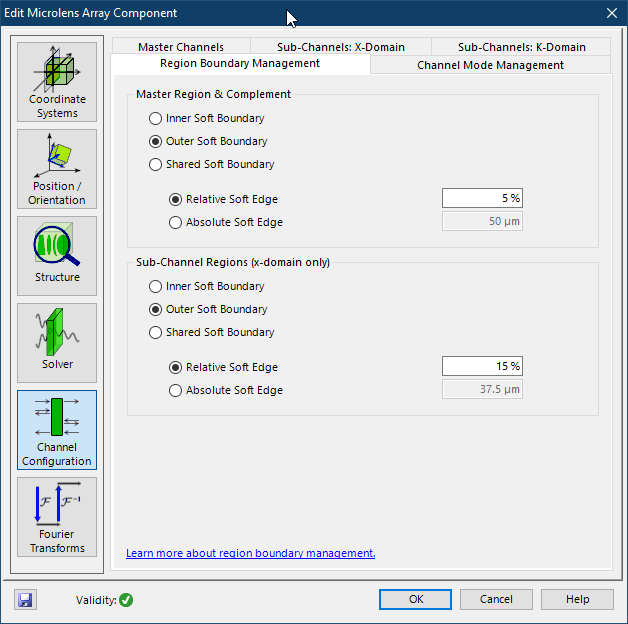Select Region Boundary Management tab

240,64
